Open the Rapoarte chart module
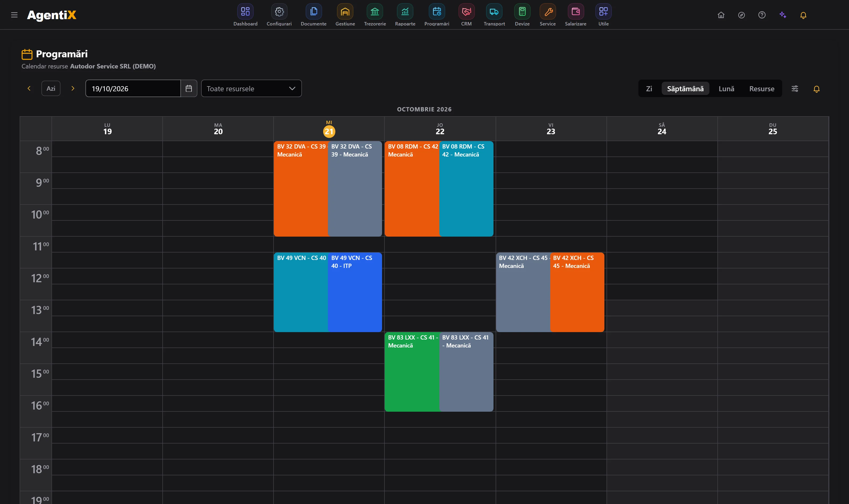Screen dimensions: 849x504 pyautogui.click(x=405, y=15)
